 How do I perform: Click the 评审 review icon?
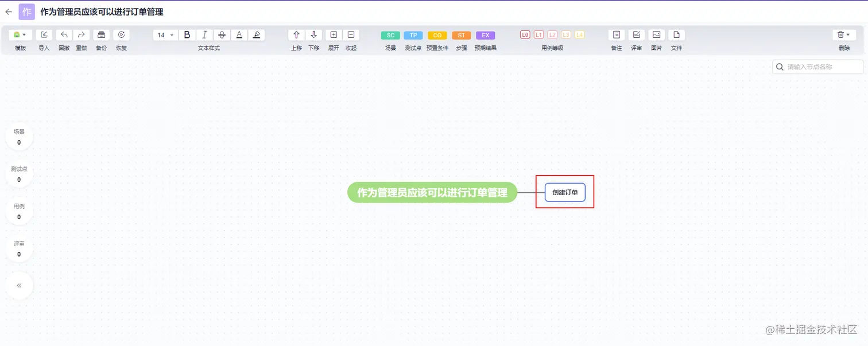click(x=637, y=35)
